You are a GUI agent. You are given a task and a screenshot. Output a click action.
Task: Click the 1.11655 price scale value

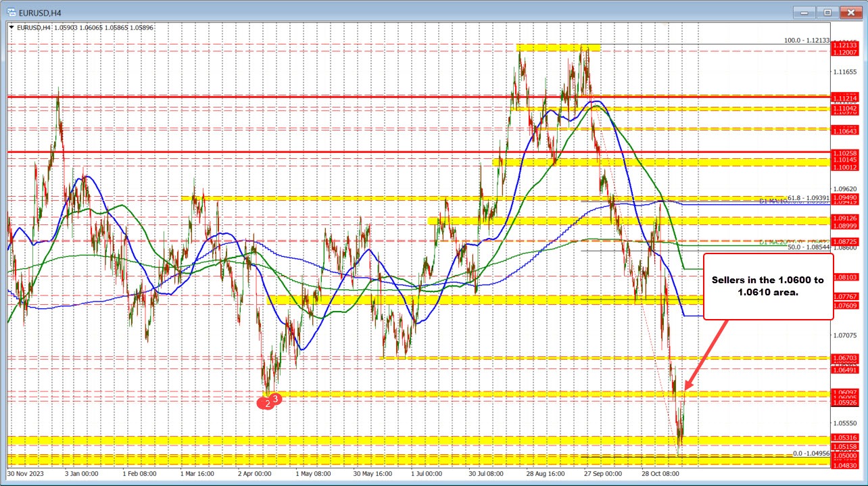(845, 71)
